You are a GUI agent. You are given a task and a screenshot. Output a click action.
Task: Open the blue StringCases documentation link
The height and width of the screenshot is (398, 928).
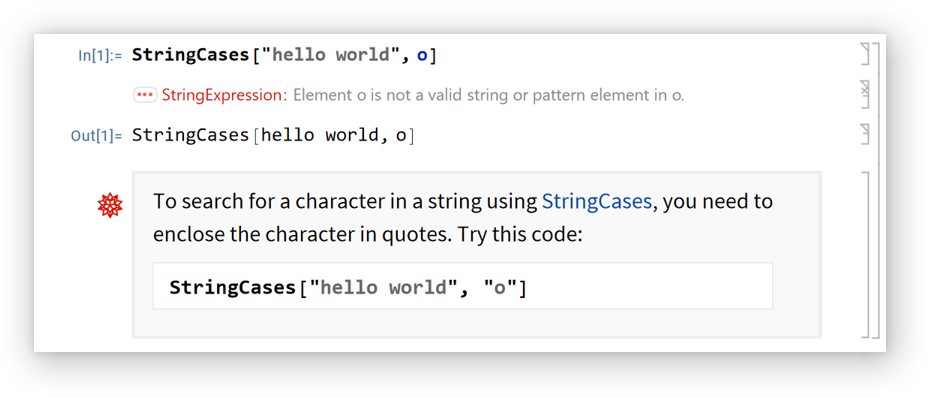point(597,201)
